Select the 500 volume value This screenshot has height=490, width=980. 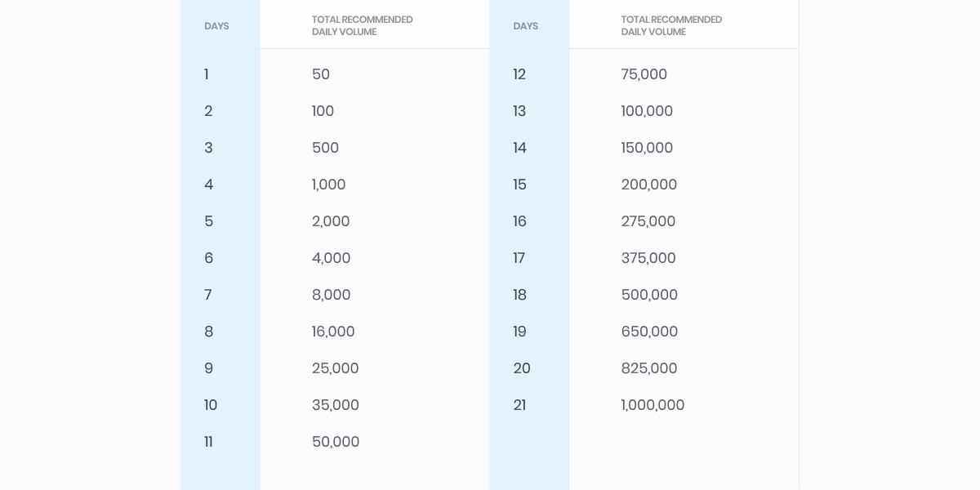[325, 148]
